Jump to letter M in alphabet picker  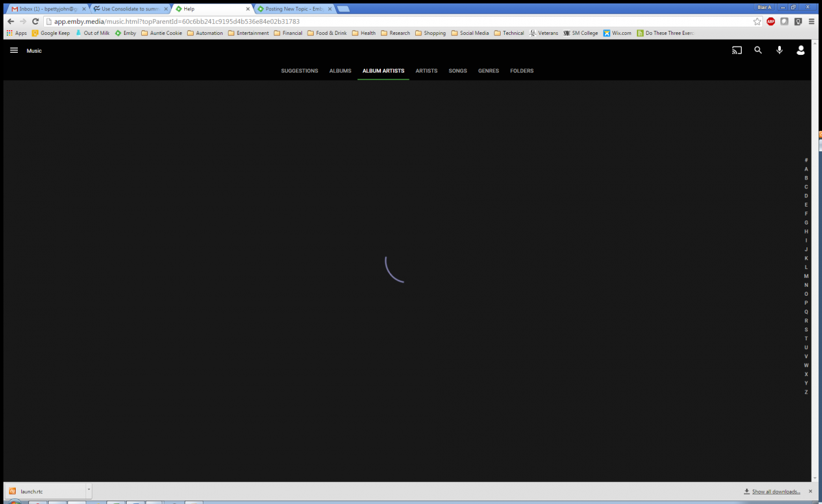tap(806, 275)
